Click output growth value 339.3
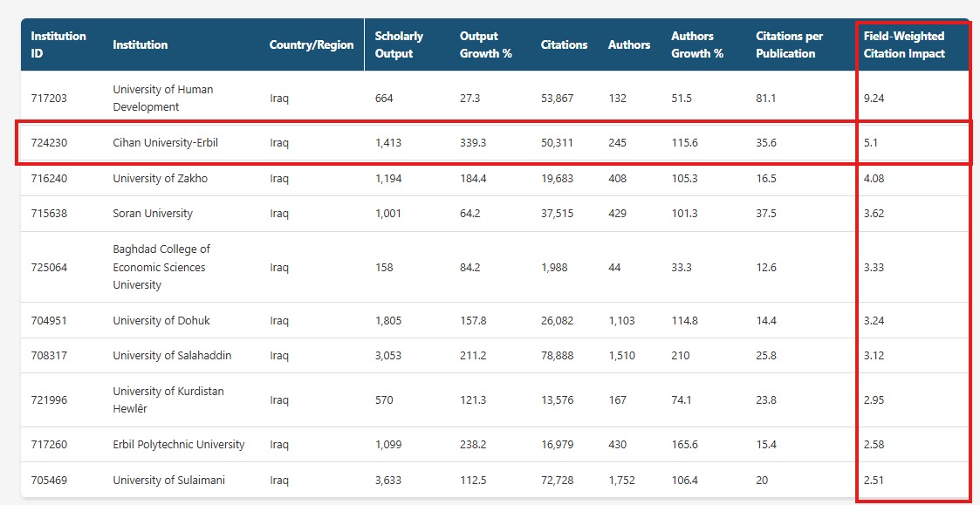This screenshot has height=505, width=980. point(473,142)
